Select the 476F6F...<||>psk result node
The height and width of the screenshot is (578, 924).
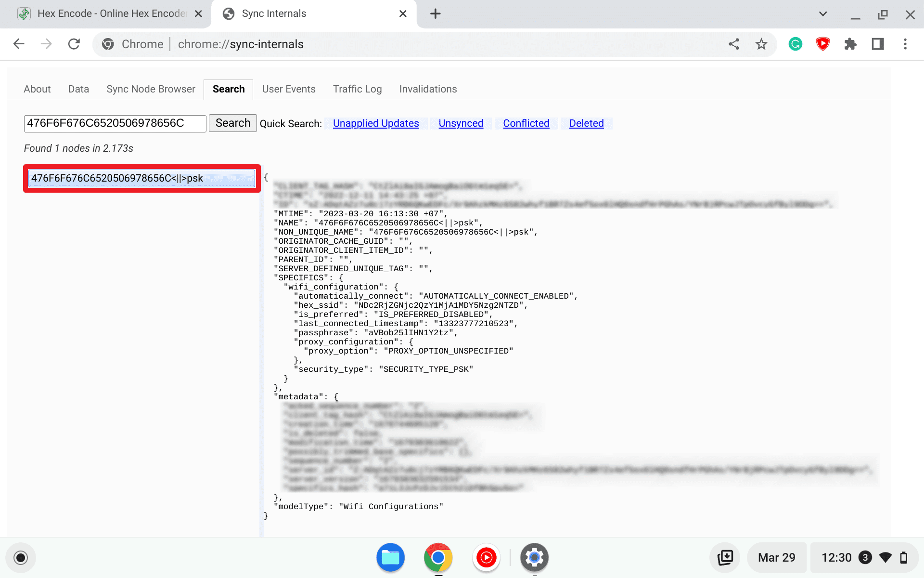[x=142, y=178]
